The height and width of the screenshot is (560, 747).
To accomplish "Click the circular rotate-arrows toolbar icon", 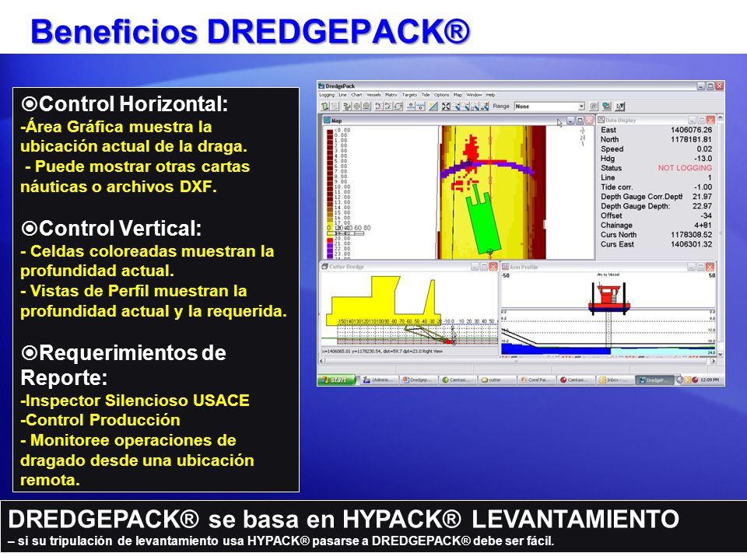I will (398, 107).
